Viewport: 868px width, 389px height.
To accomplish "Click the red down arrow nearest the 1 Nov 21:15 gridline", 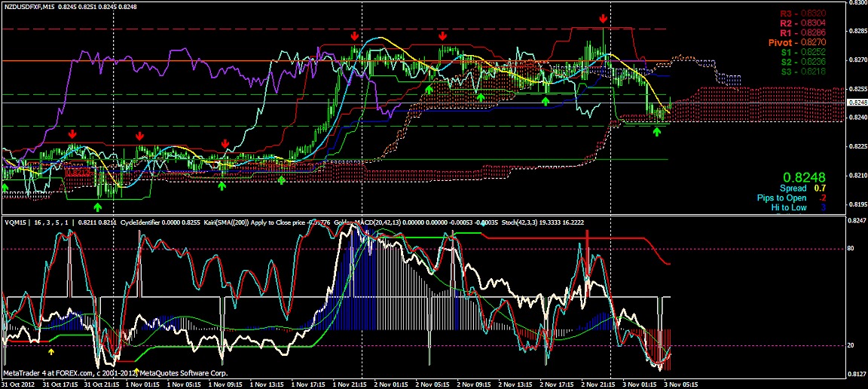I will [x=353, y=36].
